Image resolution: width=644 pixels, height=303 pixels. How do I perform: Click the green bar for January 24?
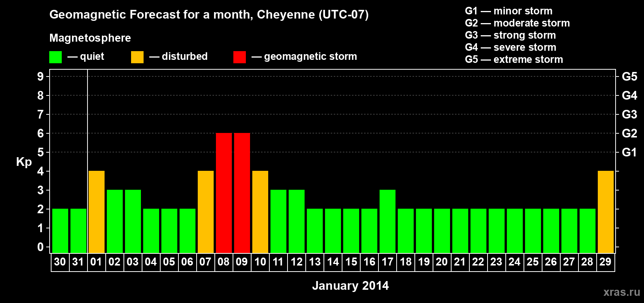coord(515,231)
